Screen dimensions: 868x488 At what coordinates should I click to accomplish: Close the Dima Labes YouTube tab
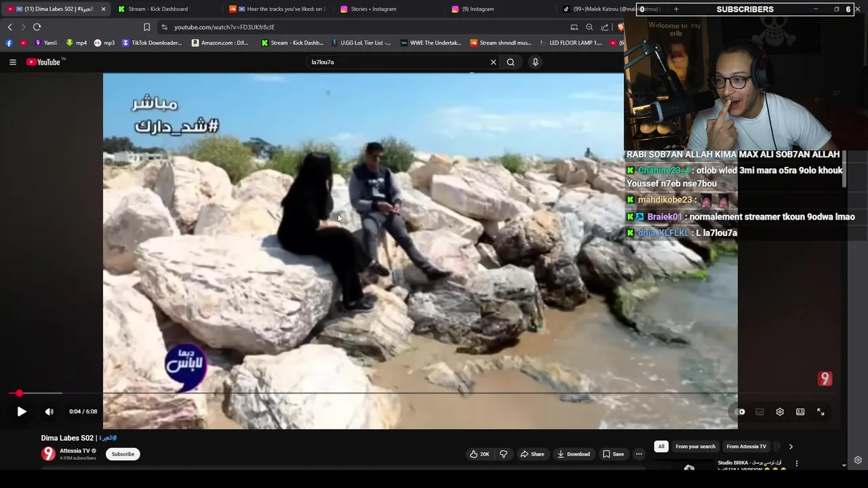click(x=103, y=9)
